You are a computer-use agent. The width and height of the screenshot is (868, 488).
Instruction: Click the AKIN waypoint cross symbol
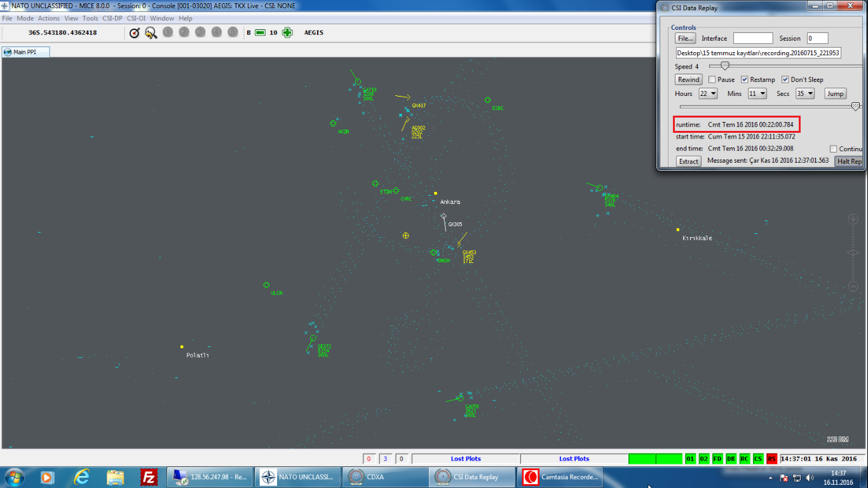pyautogui.click(x=333, y=123)
